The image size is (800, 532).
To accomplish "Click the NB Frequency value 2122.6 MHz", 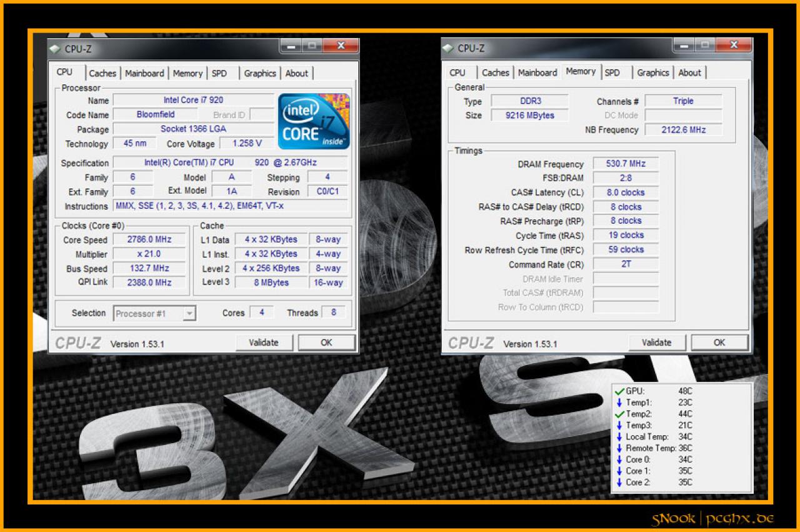I will (683, 129).
